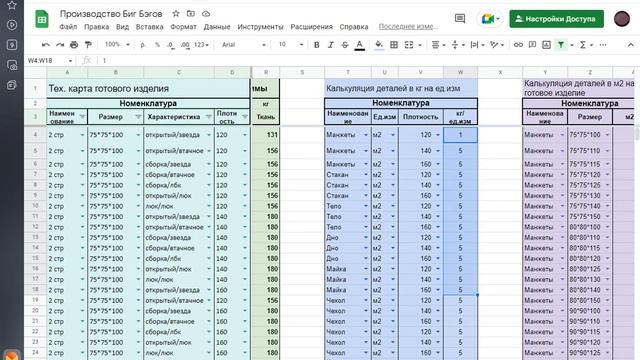Format selection as currency (р.)
This screenshot has height=360, width=640.
(143, 44)
